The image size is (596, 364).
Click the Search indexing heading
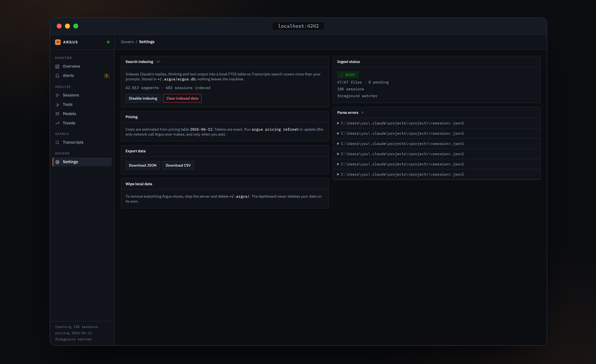139,62
